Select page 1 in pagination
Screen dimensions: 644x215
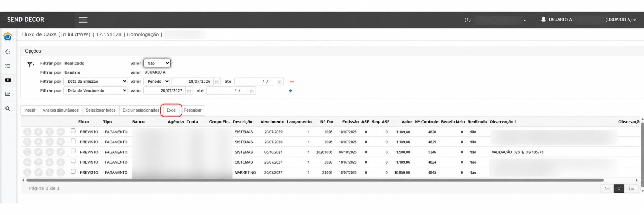coord(619,189)
